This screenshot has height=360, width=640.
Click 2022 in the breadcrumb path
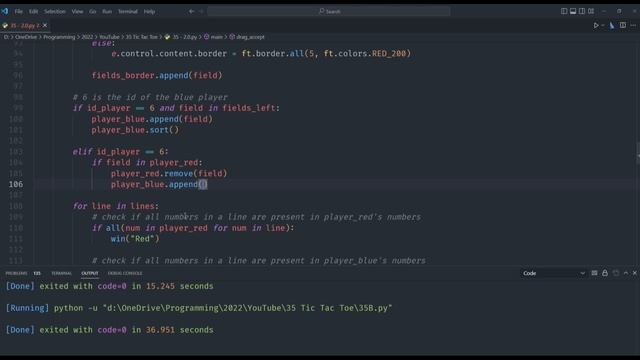click(87, 37)
